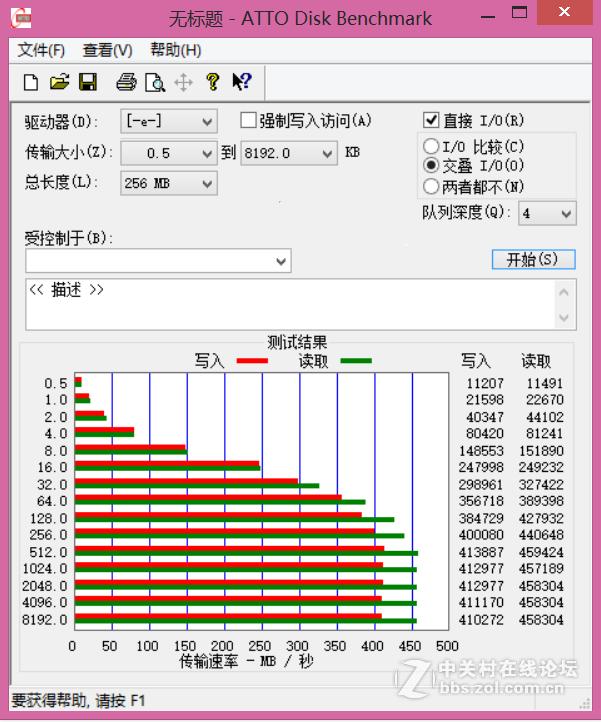Select 交叠 I/O(O) radio button
This screenshot has width=601, height=722.
pyautogui.click(x=430, y=165)
